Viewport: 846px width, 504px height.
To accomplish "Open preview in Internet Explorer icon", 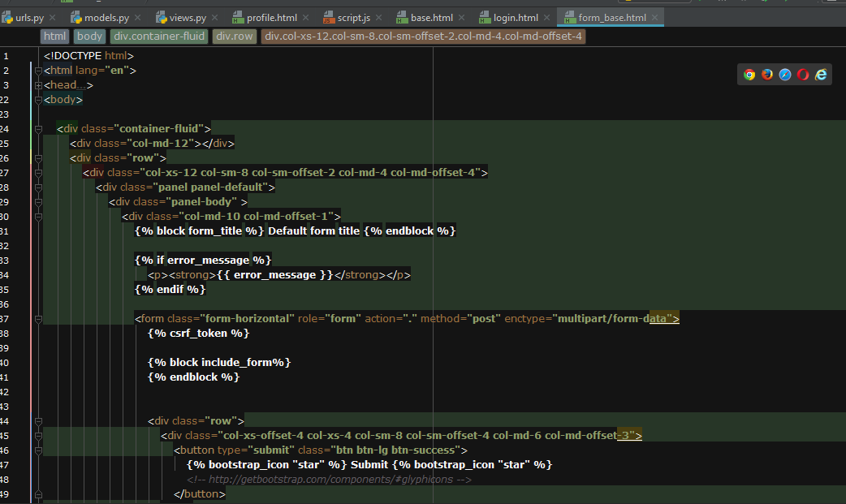I will [821, 75].
